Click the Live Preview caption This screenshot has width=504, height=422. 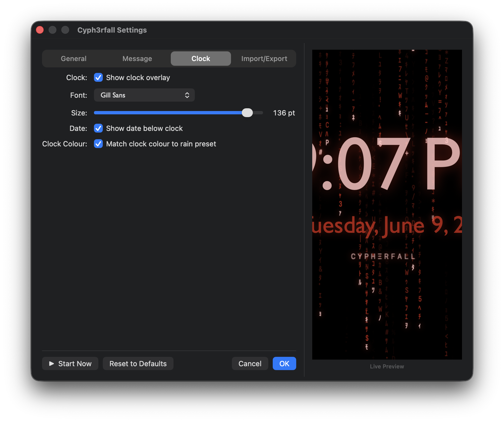tap(387, 366)
